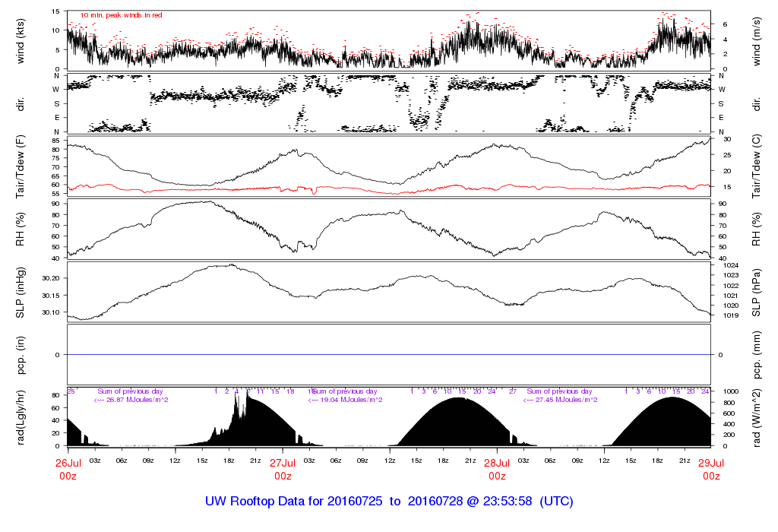Click the 27Jul date marker on time axis

pos(283,463)
